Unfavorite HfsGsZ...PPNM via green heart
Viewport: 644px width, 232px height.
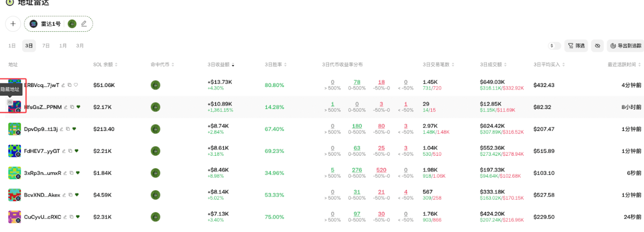[x=78, y=107]
